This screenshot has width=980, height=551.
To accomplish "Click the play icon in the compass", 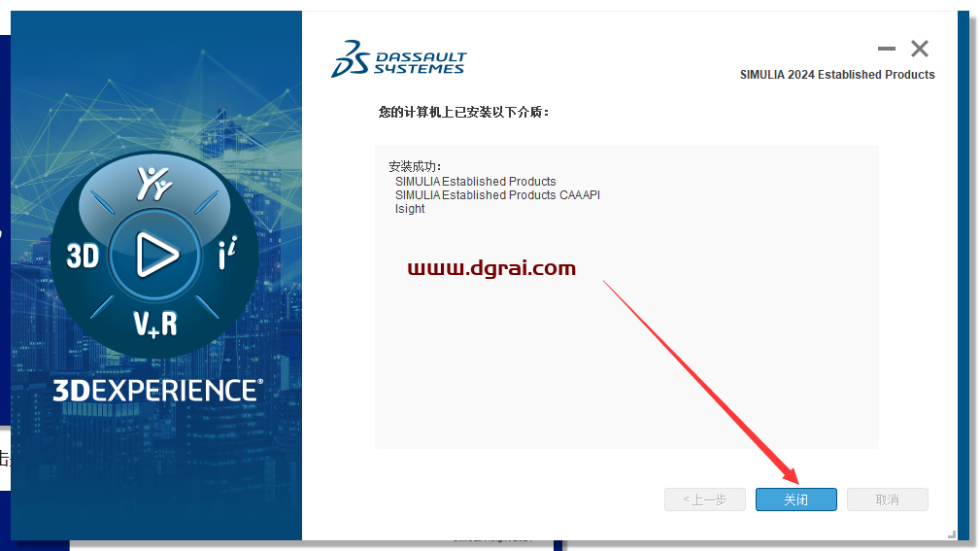I will [x=155, y=255].
